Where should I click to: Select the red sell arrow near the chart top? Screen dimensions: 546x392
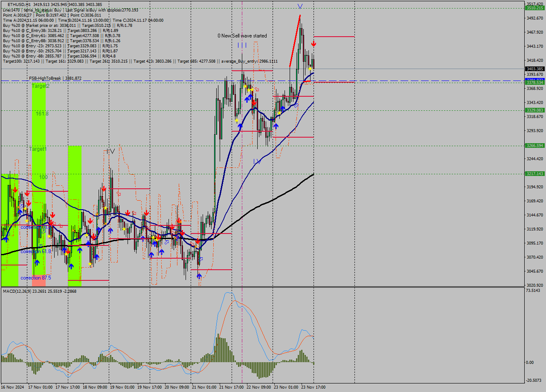click(x=314, y=43)
